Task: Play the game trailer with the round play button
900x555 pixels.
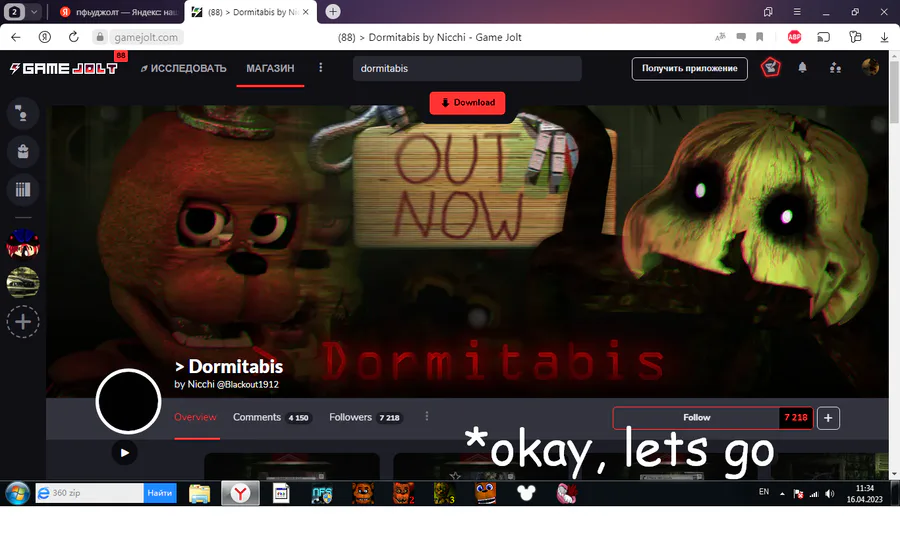Action: (x=125, y=453)
